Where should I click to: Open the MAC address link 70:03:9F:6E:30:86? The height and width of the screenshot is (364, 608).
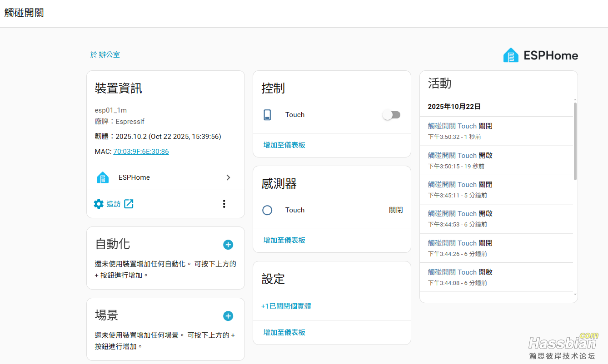pos(141,152)
